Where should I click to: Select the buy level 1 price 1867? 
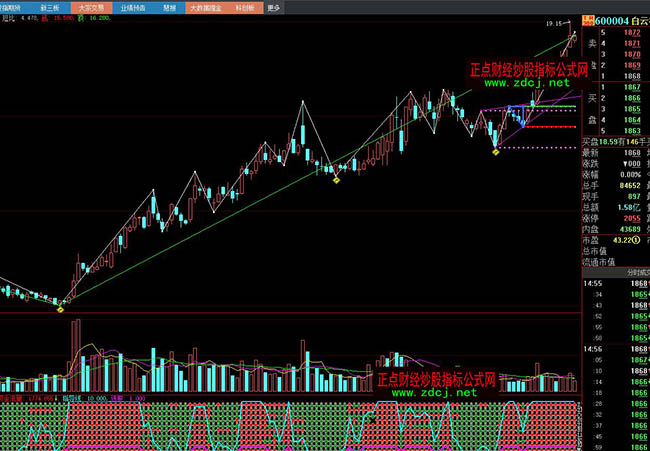click(632, 89)
